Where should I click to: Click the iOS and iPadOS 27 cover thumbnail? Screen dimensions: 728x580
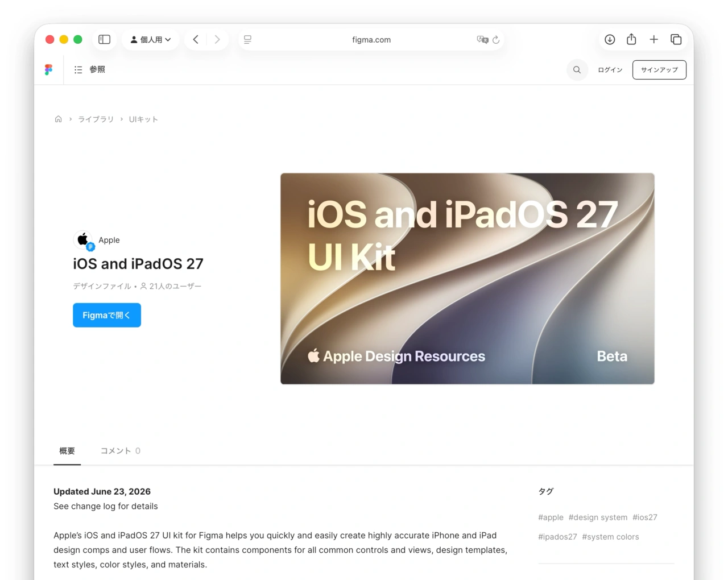[x=468, y=279]
